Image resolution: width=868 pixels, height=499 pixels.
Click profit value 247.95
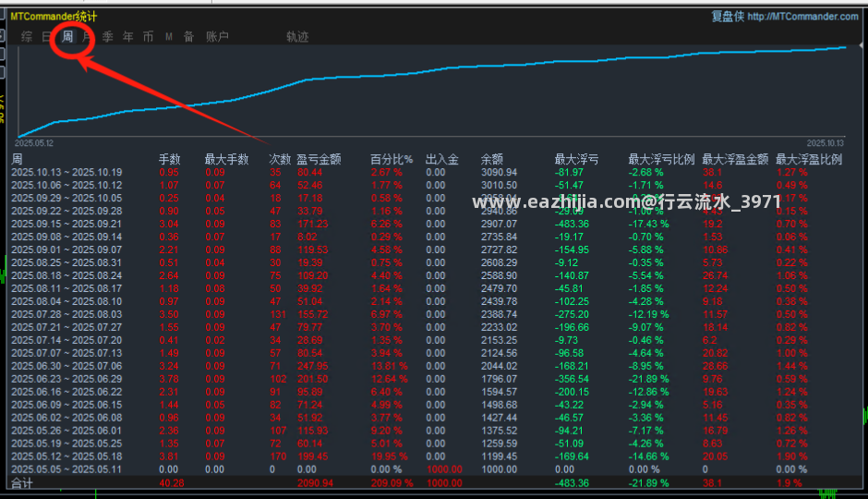(313, 366)
